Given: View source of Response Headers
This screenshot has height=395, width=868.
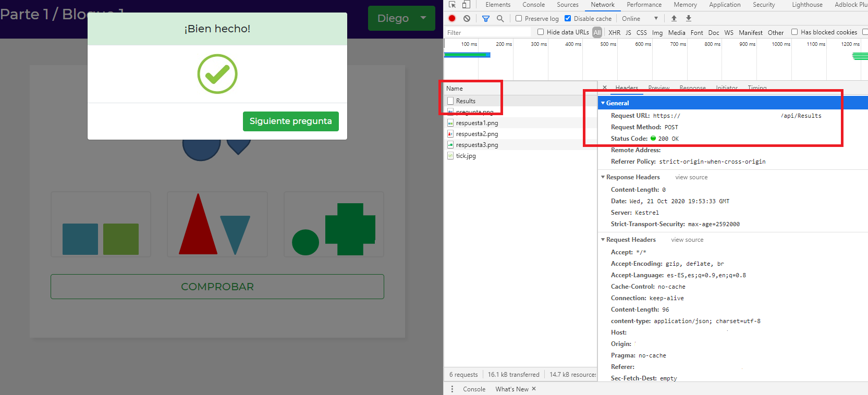Looking at the screenshot, I should coord(691,177).
